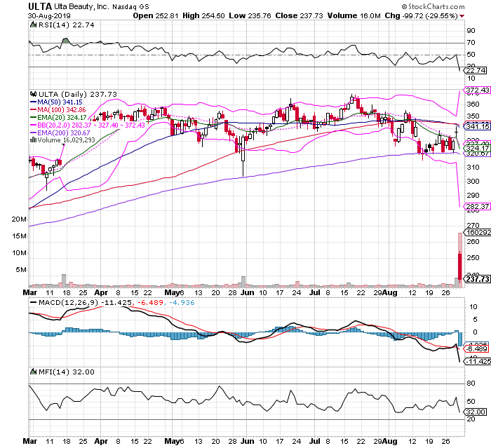This screenshot has height=448, width=491.
Task: Click the 250 price axis label
Action: click(x=473, y=257)
